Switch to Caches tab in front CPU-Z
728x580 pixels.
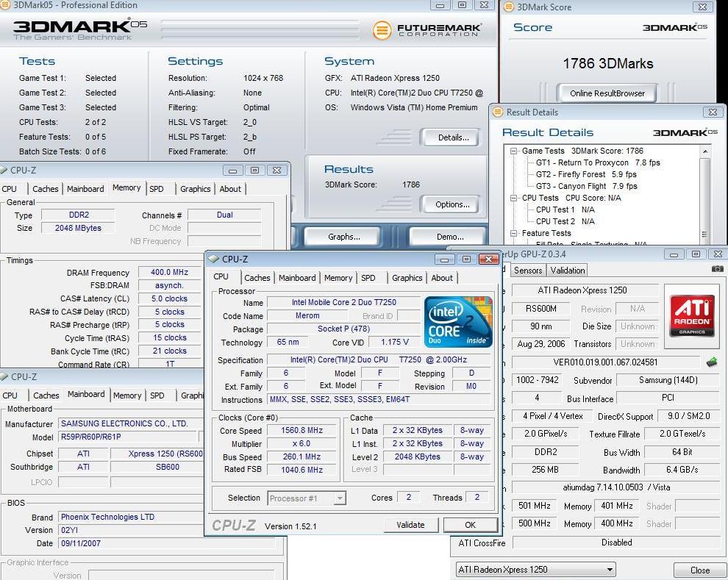(x=257, y=278)
